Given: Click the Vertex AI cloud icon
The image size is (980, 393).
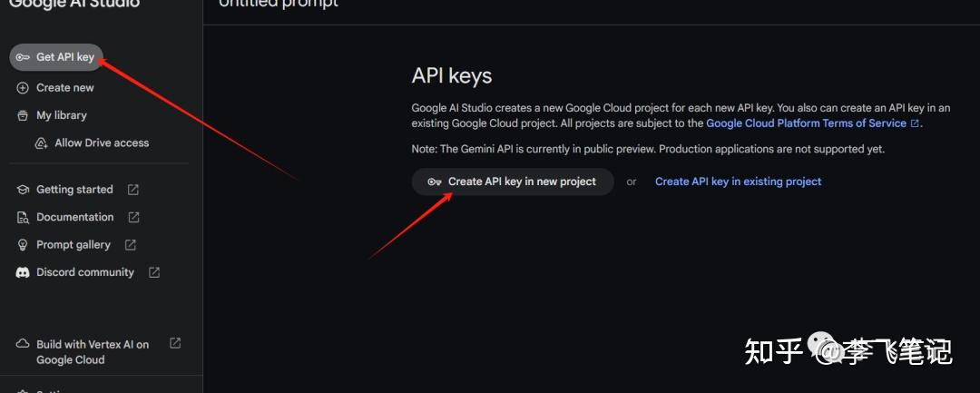Looking at the screenshot, I should pyautogui.click(x=23, y=345).
